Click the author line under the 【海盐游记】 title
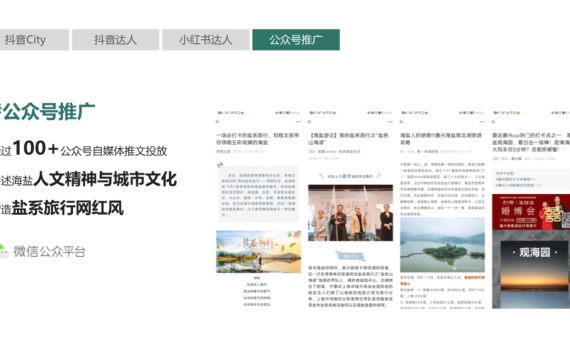The height and width of the screenshot is (360, 570). (x=334, y=151)
